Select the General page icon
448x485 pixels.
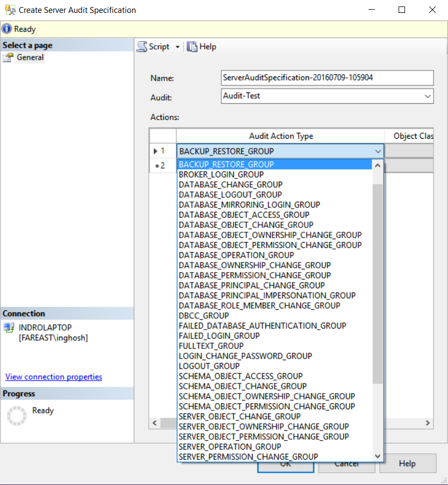[x=8, y=58]
